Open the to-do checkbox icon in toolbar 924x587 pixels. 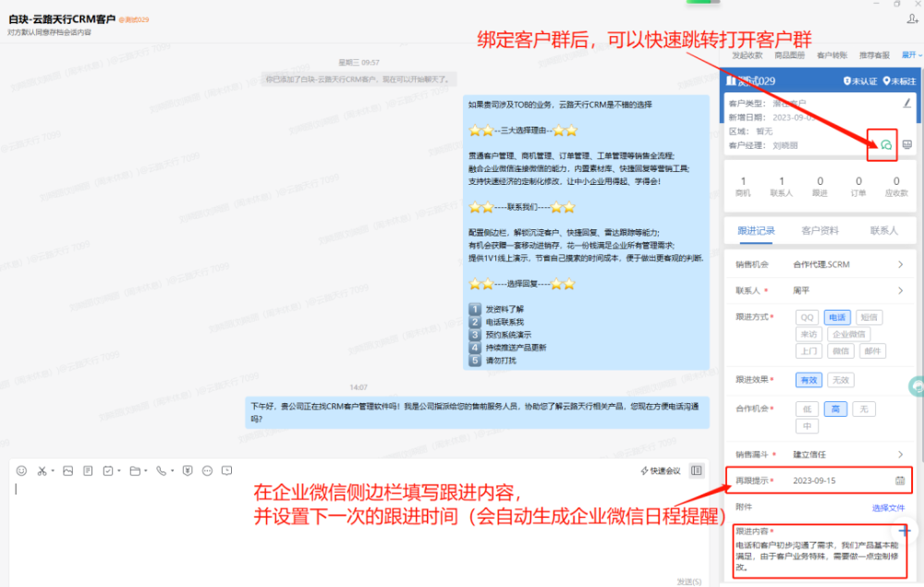coord(108,471)
